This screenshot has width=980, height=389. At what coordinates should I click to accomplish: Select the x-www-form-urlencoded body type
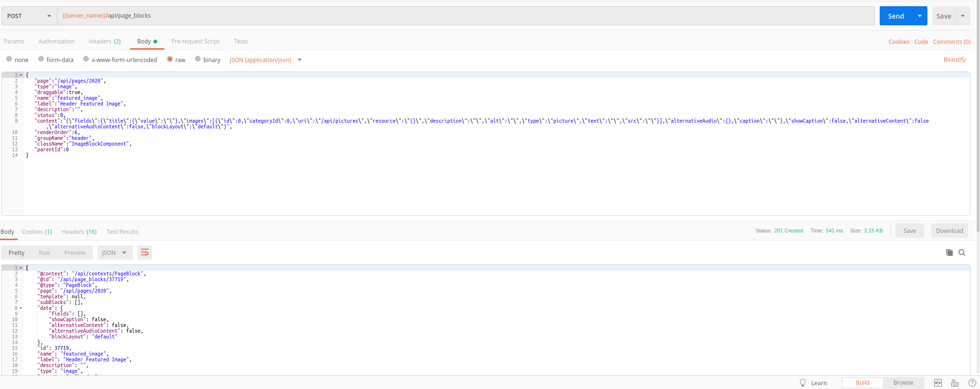86,59
